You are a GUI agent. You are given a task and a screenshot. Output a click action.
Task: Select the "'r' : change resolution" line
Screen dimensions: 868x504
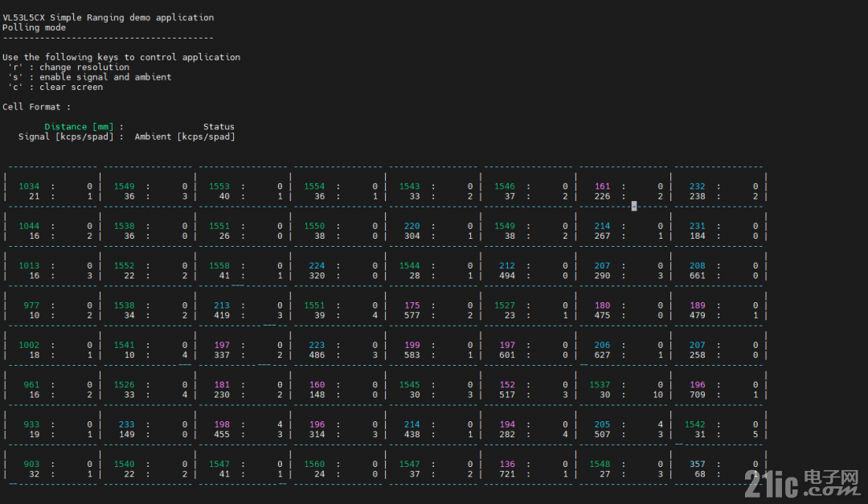pos(68,67)
